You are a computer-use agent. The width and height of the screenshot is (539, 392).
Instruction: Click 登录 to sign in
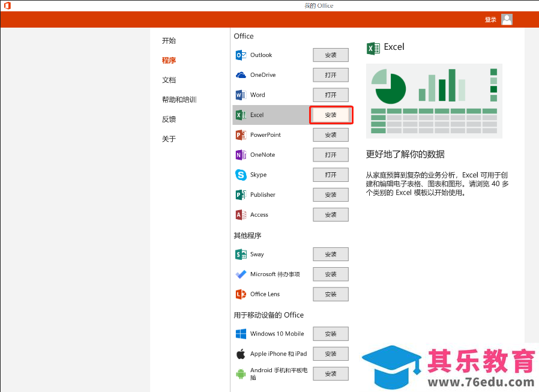[490, 20]
